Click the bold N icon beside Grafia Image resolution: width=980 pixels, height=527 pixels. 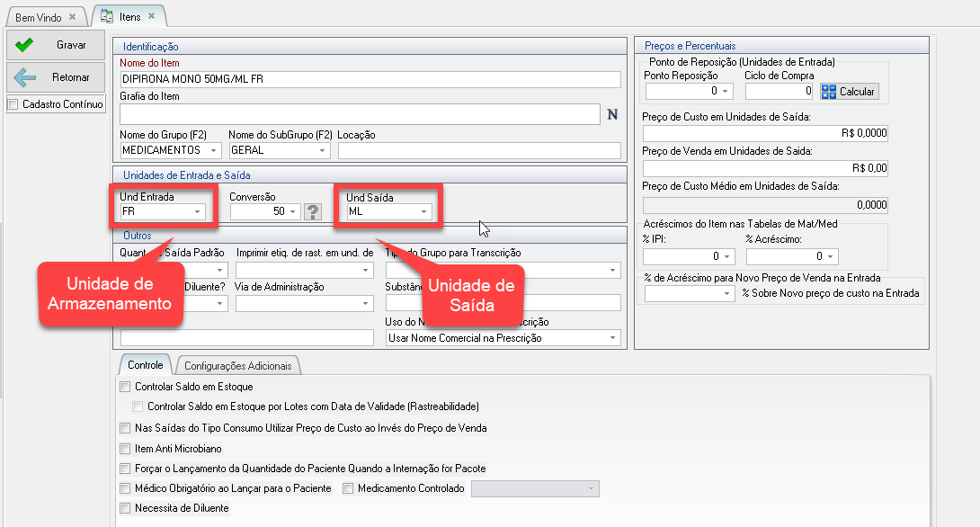(612, 114)
